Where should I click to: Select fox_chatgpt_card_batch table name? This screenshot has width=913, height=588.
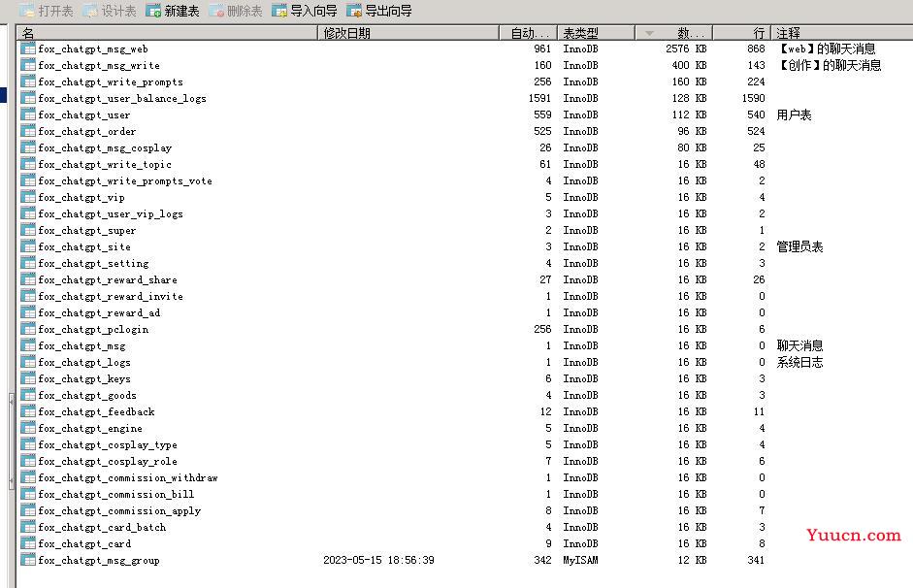[x=102, y=527]
